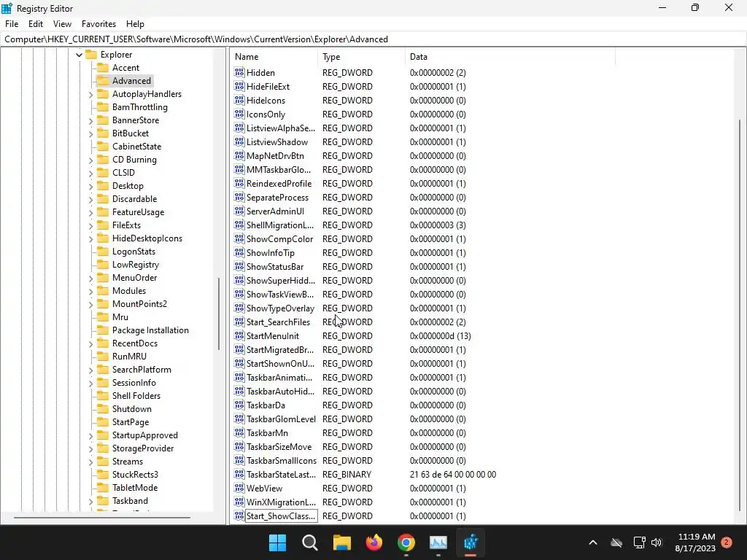Open the View menu
Image resolution: width=747 pixels, height=560 pixels.
63,24
